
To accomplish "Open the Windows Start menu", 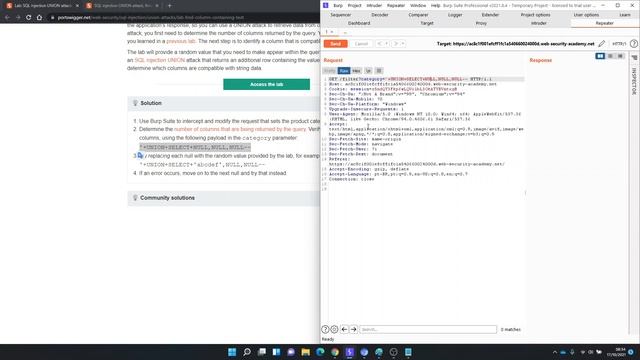I will pyautogui.click(x=232, y=352).
